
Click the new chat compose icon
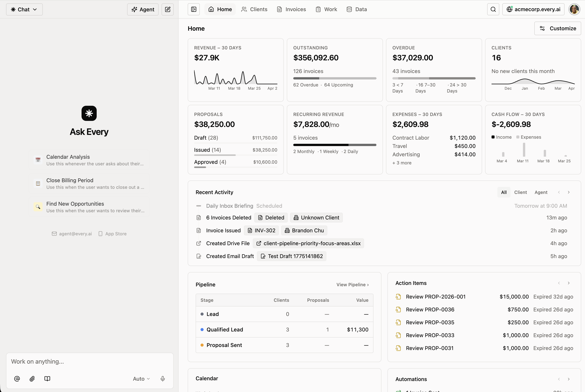(x=167, y=9)
